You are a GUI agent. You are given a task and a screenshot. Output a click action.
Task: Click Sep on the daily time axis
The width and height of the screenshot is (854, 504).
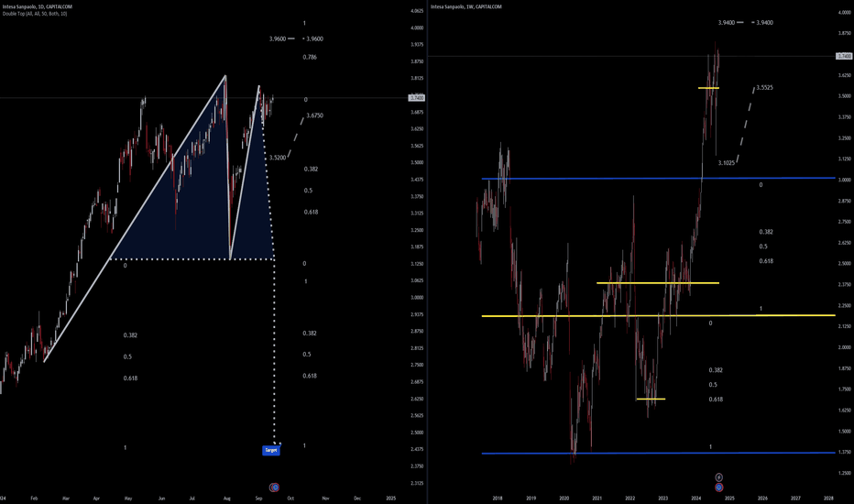258,498
